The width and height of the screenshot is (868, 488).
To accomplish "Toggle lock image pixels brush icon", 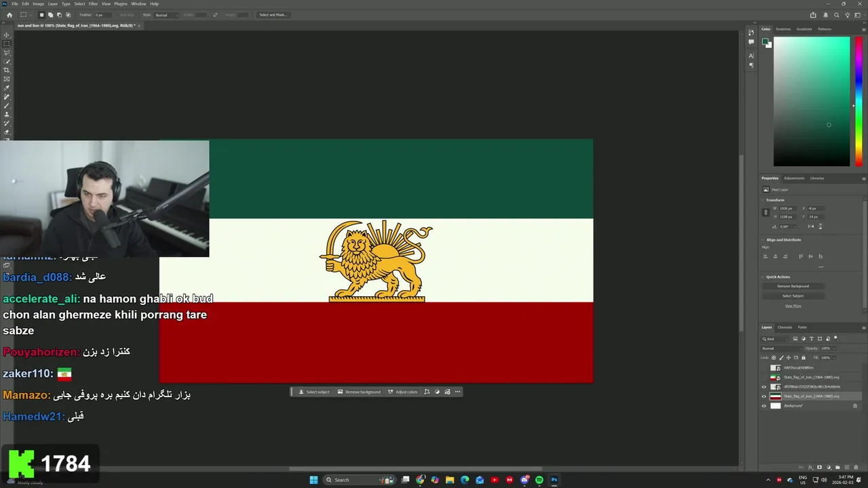I will [x=781, y=358].
